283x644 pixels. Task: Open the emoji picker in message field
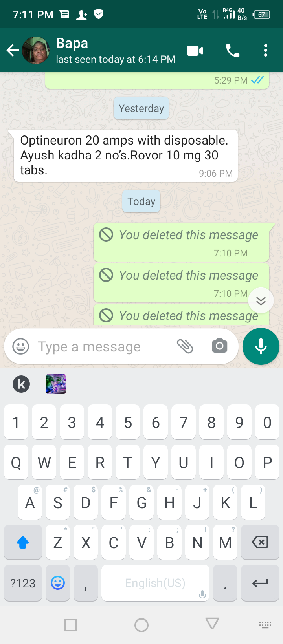point(21,347)
